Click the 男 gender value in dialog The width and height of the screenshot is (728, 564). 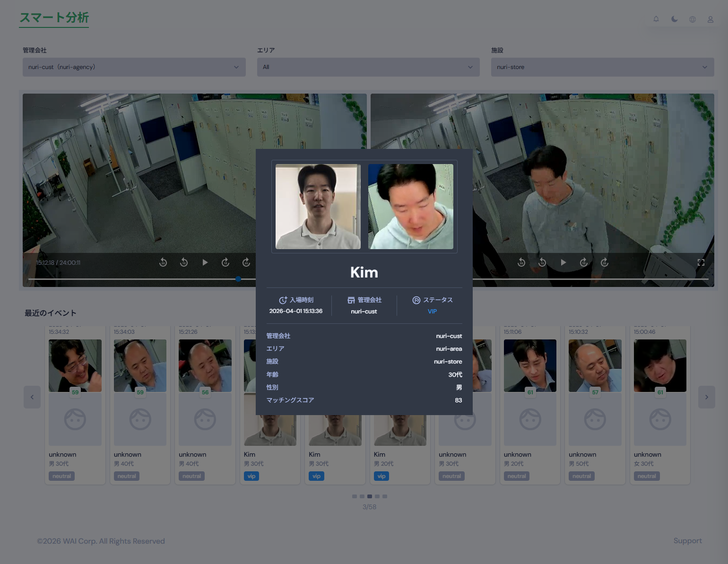coord(459,387)
